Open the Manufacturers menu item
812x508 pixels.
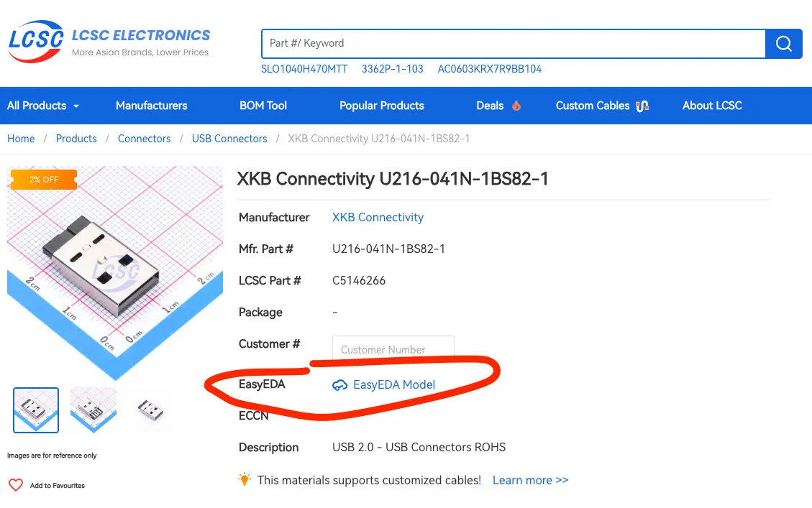point(151,106)
